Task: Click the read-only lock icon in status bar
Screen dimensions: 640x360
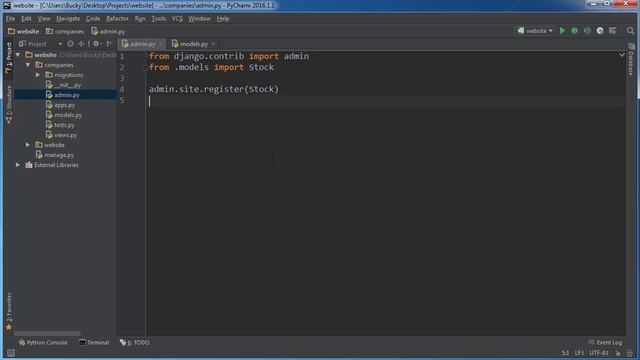Action: coord(618,353)
